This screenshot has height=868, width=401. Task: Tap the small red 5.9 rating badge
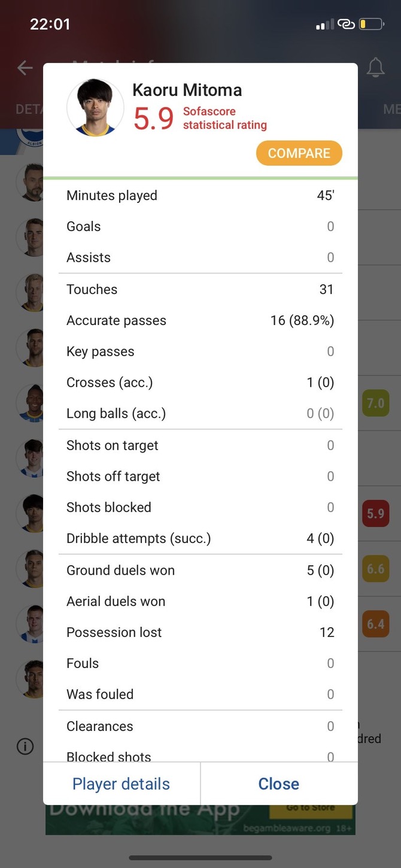(375, 514)
